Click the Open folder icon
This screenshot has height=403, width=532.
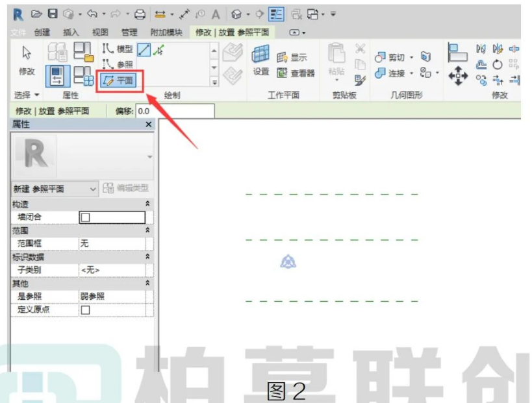pyautogui.click(x=36, y=14)
